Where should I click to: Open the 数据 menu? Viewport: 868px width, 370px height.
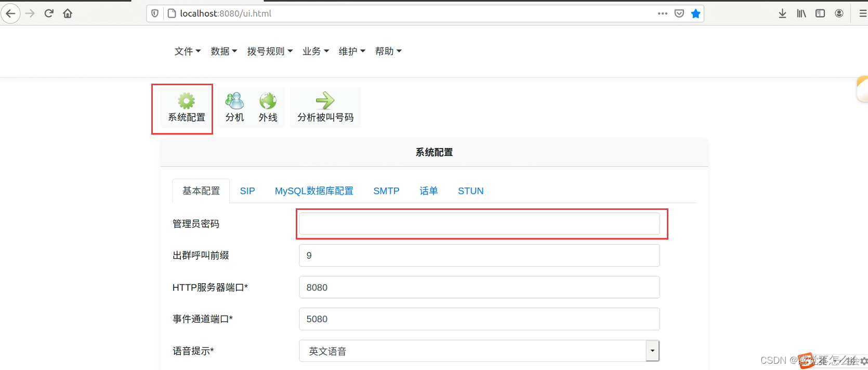pyautogui.click(x=223, y=51)
